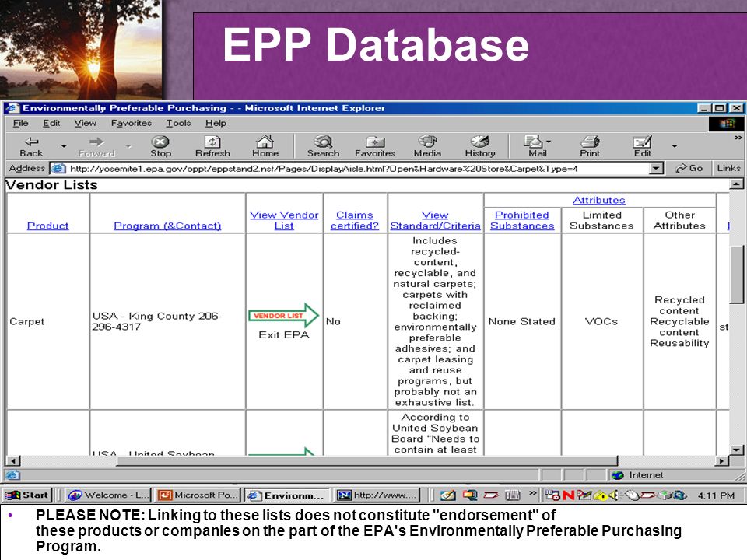Open the Windows Start button
The image size is (747, 560).
26,495
